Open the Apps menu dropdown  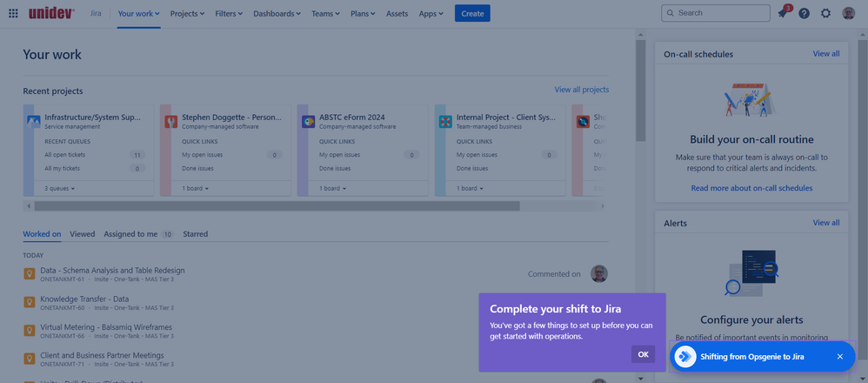431,13
